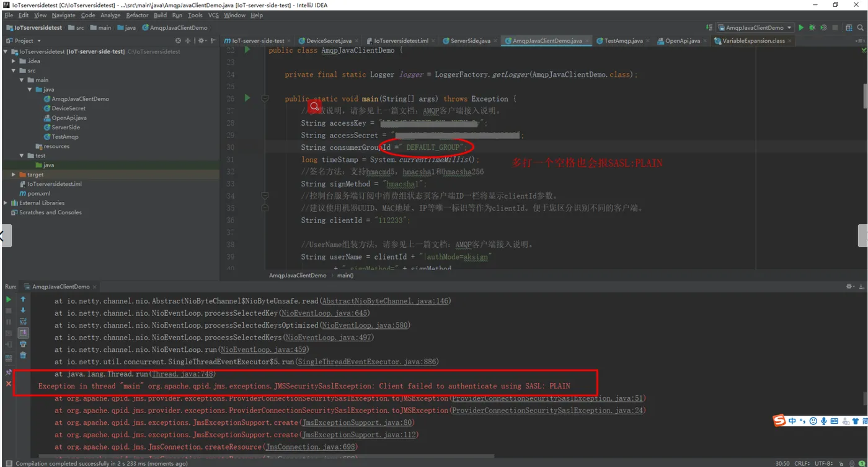Open the VCS menu
Viewport: 868px width, 467px height.
pyautogui.click(x=213, y=15)
